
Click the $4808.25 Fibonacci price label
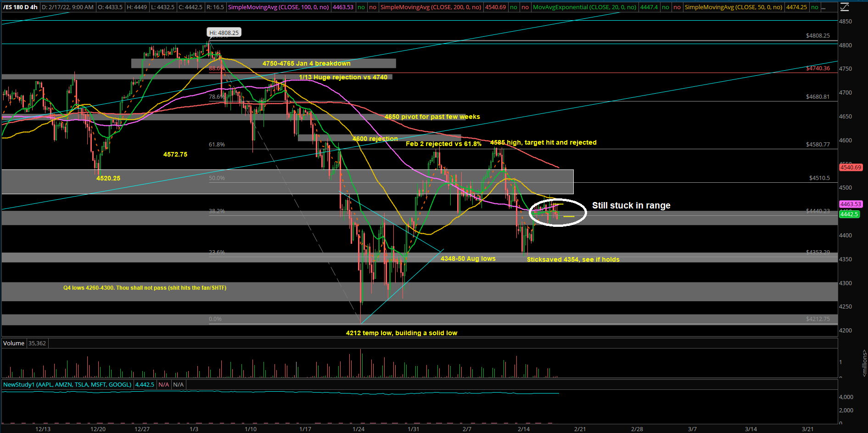coord(818,35)
